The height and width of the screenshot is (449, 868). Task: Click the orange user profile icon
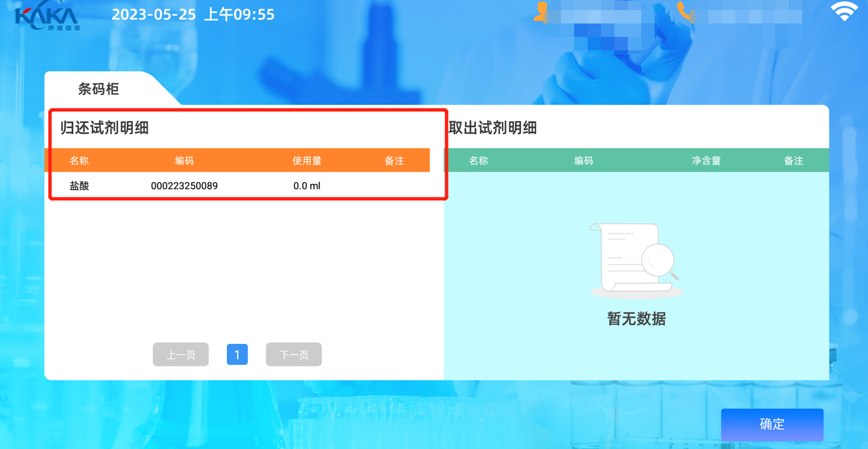pos(540,12)
